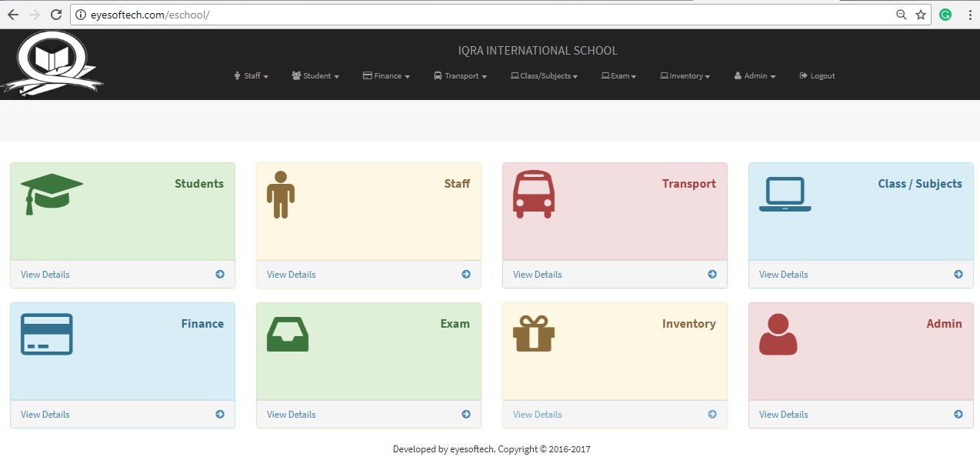Click the arrow circle in Students card footer
The width and height of the screenshot is (980, 460).
pyautogui.click(x=220, y=275)
